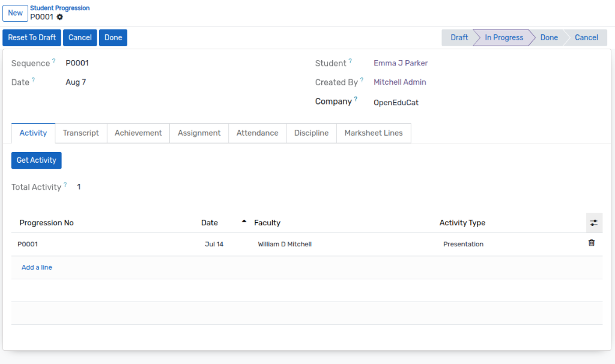
Task: Select Cancel stage in the status bar
Action: point(586,38)
